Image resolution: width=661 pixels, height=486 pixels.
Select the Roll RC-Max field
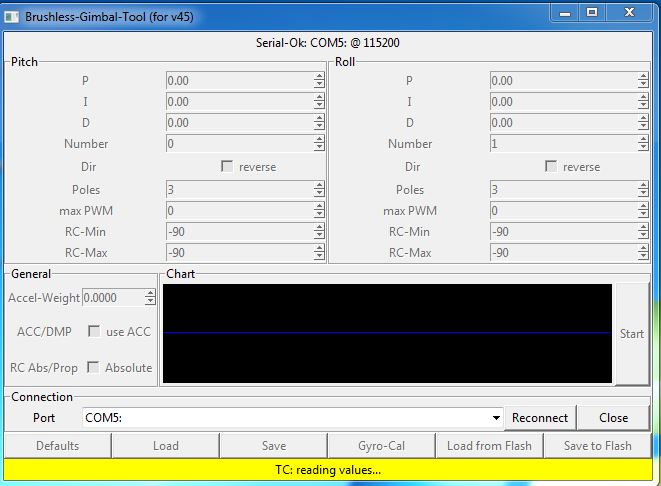tap(564, 252)
